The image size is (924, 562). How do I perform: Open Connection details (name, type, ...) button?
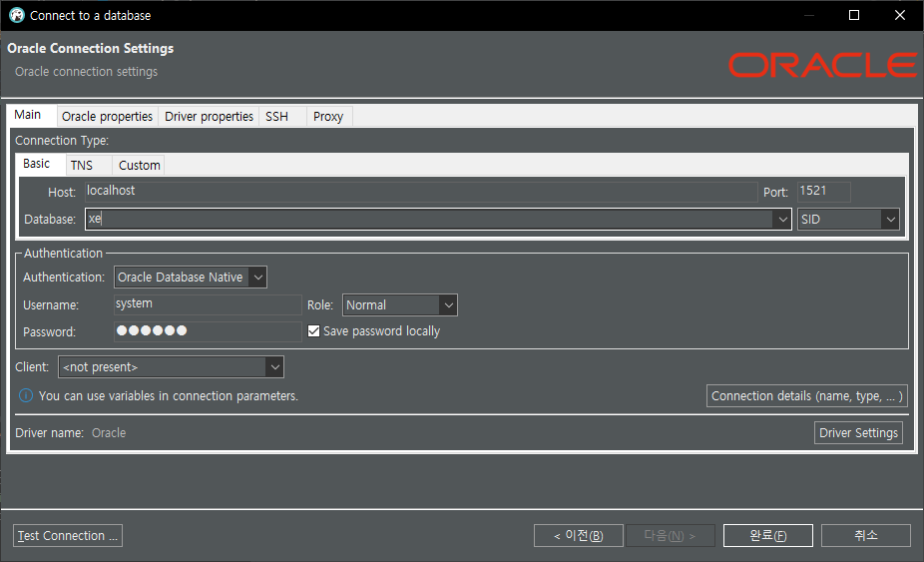tap(806, 395)
